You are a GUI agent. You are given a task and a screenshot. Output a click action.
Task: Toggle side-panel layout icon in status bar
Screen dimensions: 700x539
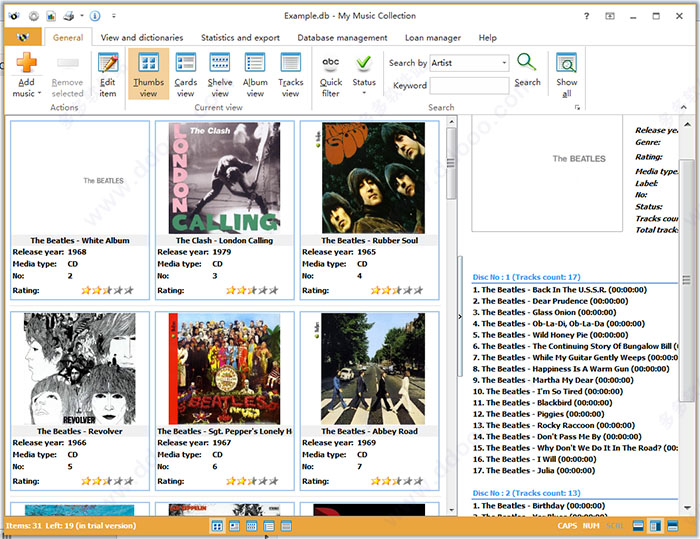(655, 526)
